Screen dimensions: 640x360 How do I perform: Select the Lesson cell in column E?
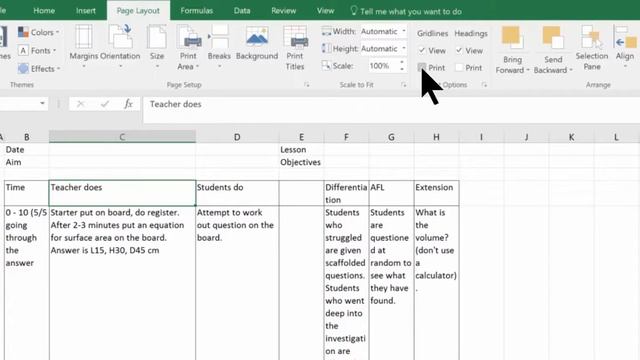[302, 149]
